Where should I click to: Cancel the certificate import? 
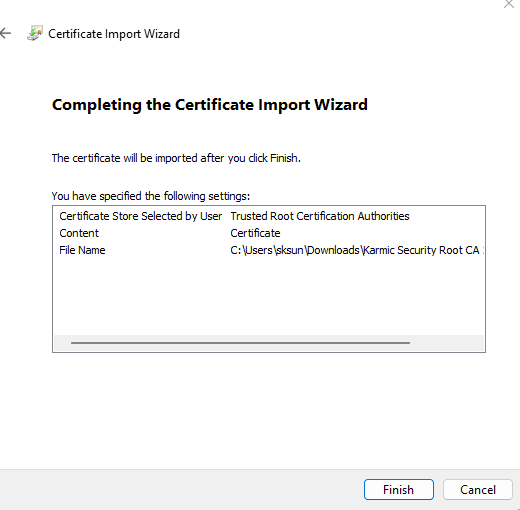[x=478, y=490]
